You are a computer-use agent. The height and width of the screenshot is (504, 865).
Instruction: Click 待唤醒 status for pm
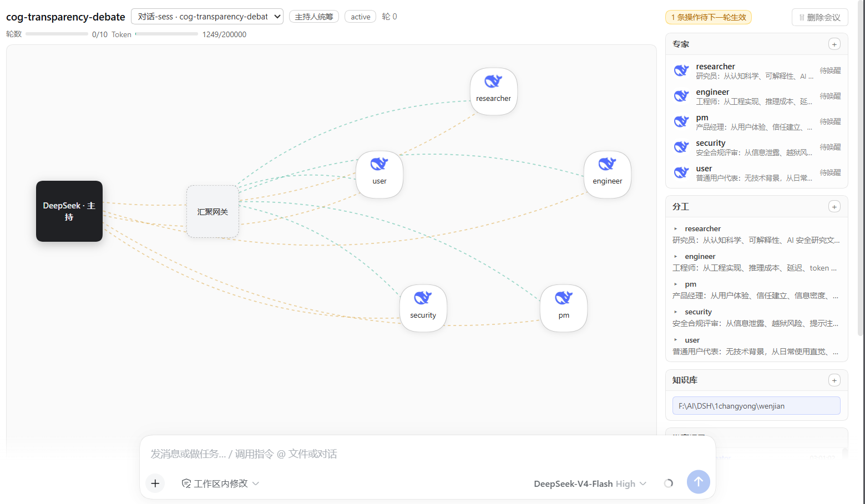(830, 121)
